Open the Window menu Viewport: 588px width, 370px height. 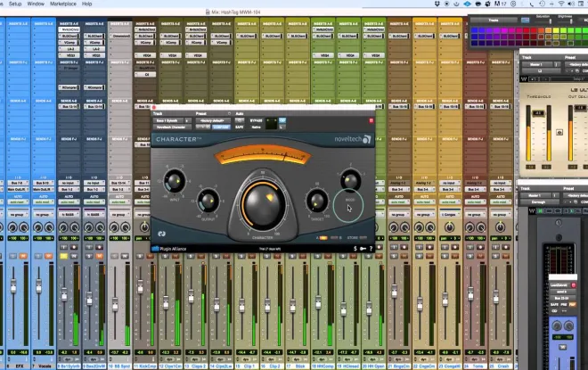(x=36, y=4)
